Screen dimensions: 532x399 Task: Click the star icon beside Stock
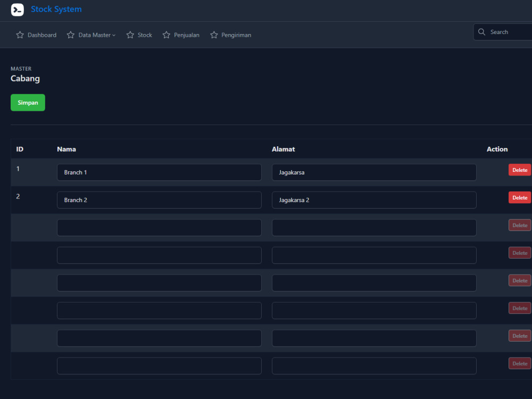tap(130, 35)
